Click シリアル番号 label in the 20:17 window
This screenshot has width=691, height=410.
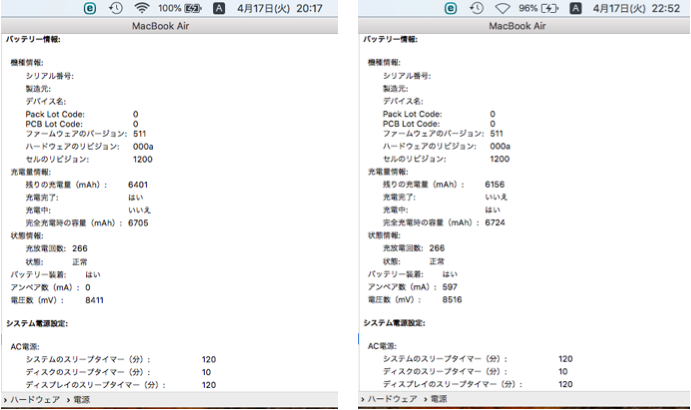pyautogui.click(x=50, y=76)
